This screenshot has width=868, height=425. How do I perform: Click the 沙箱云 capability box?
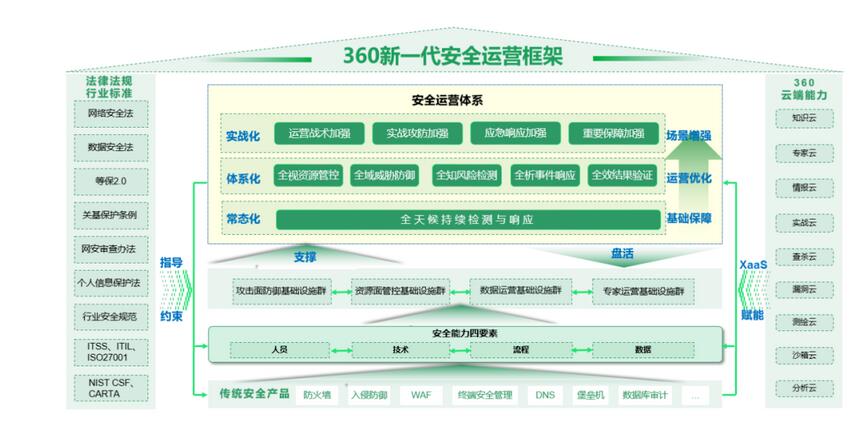pyautogui.click(x=804, y=355)
